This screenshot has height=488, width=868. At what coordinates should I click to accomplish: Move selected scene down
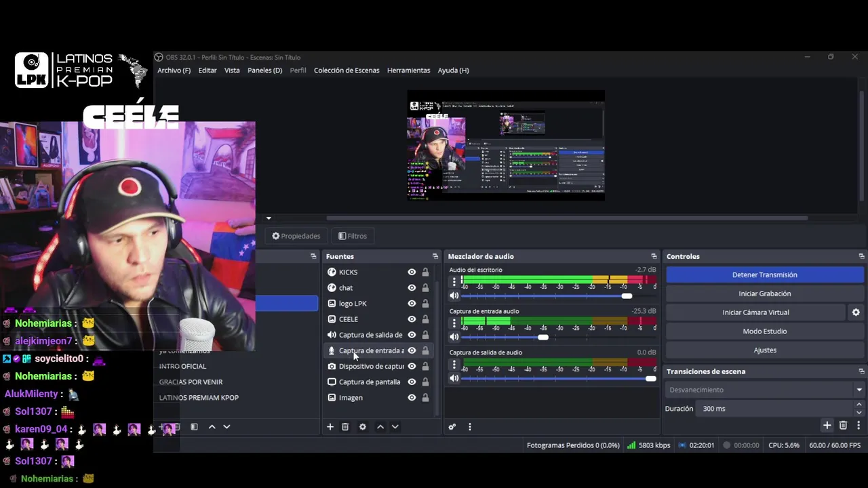coord(226,427)
